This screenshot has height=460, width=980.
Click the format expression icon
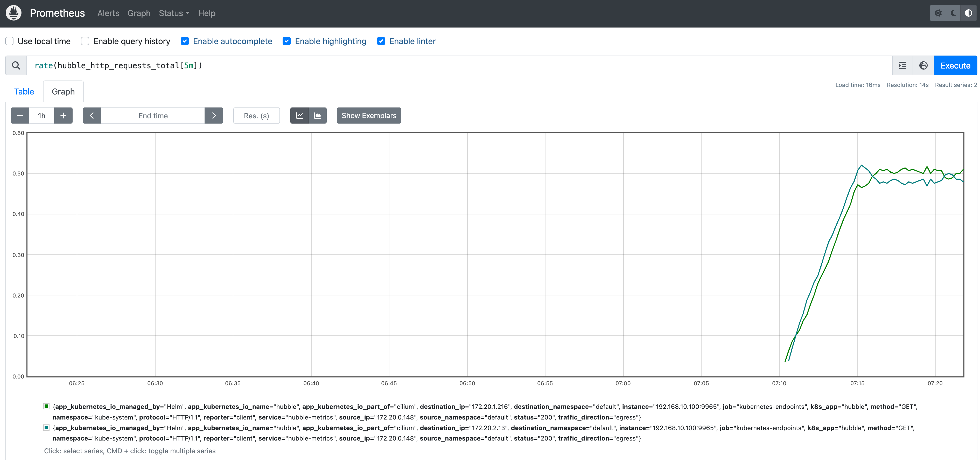pyautogui.click(x=902, y=65)
